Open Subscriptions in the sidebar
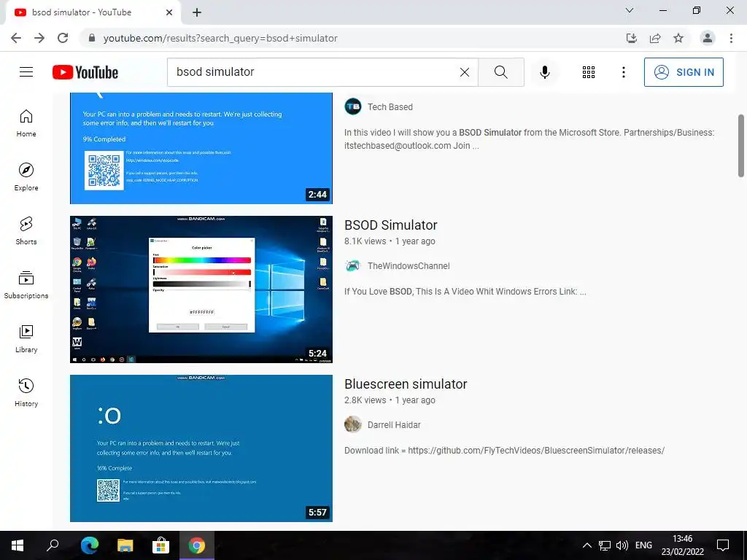Screen dimensions: 747x560 tap(26, 285)
